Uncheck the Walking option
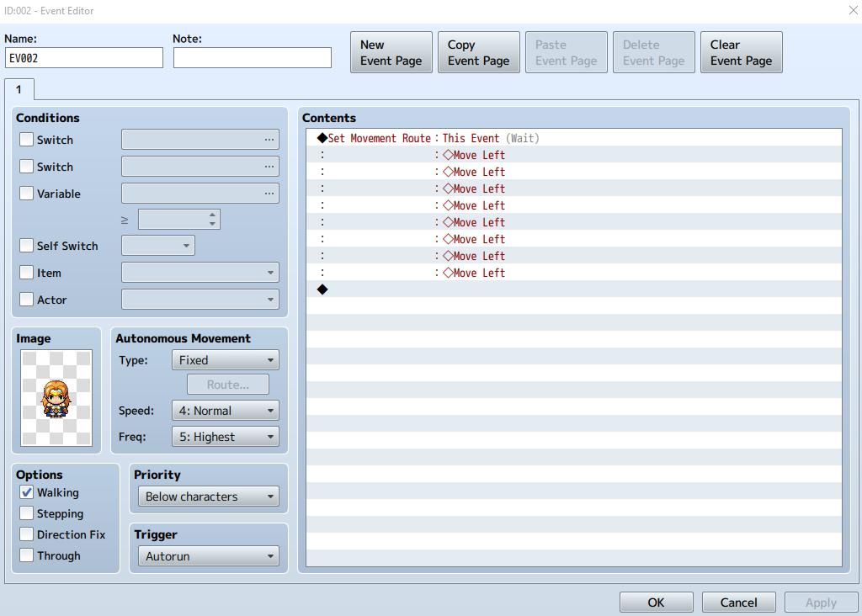This screenshot has height=616, width=862. tap(26, 491)
